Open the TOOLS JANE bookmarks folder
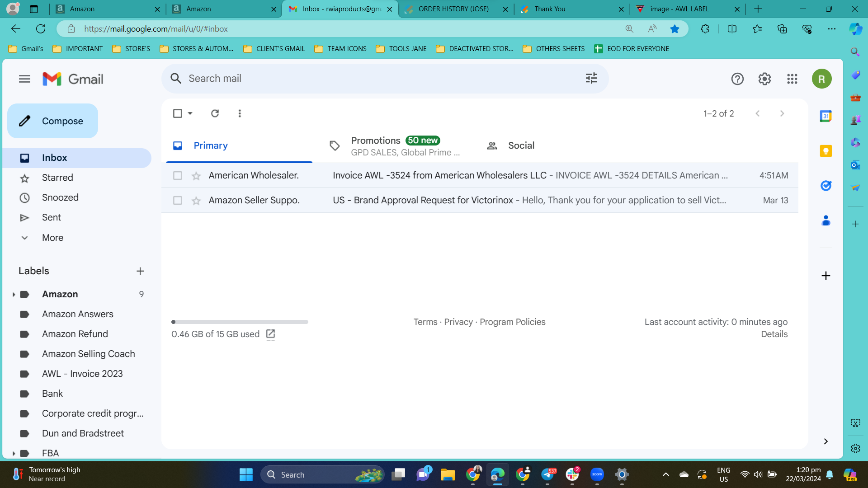The width and height of the screenshot is (868, 488). 401,49
